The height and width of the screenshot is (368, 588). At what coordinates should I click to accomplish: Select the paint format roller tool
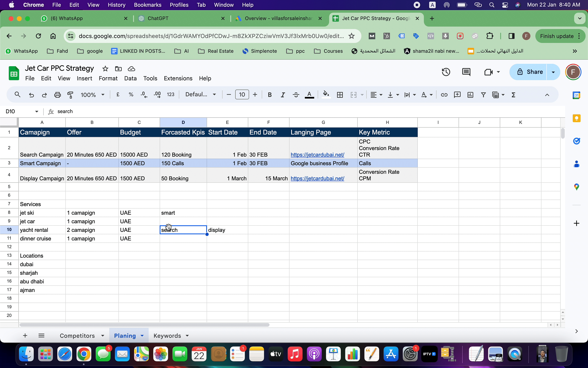point(70,95)
